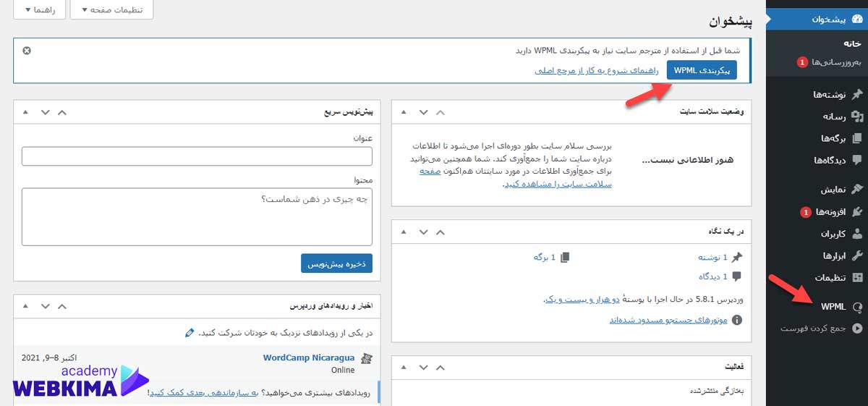Collapse اخبار و رویدادهای وردپرس panel
The width and height of the screenshot is (868, 406).
point(27,305)
